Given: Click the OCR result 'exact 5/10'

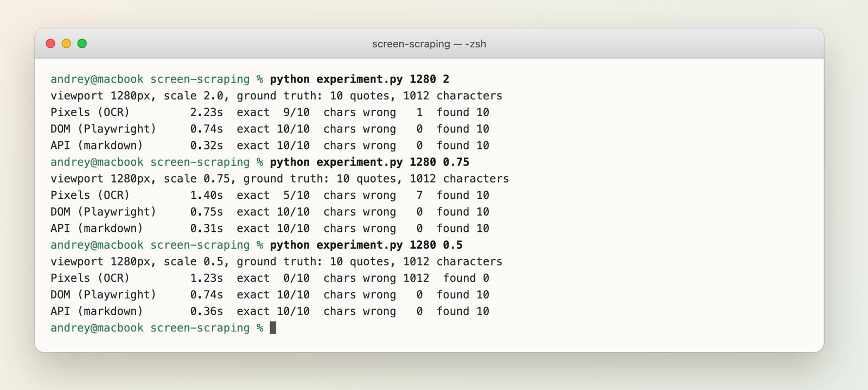Looking at the screenshot, I should pyautogui.click(x=273, y=196).
